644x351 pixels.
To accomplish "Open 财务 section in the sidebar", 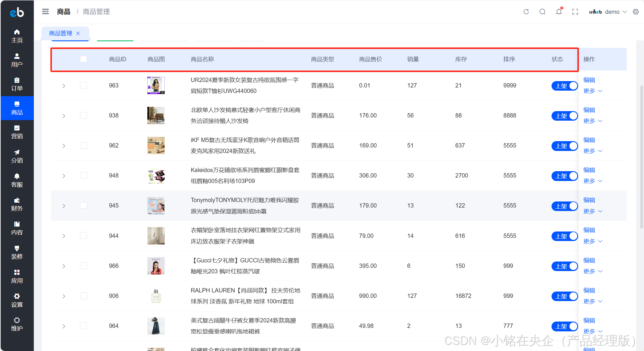I will [x=17, y=204].
